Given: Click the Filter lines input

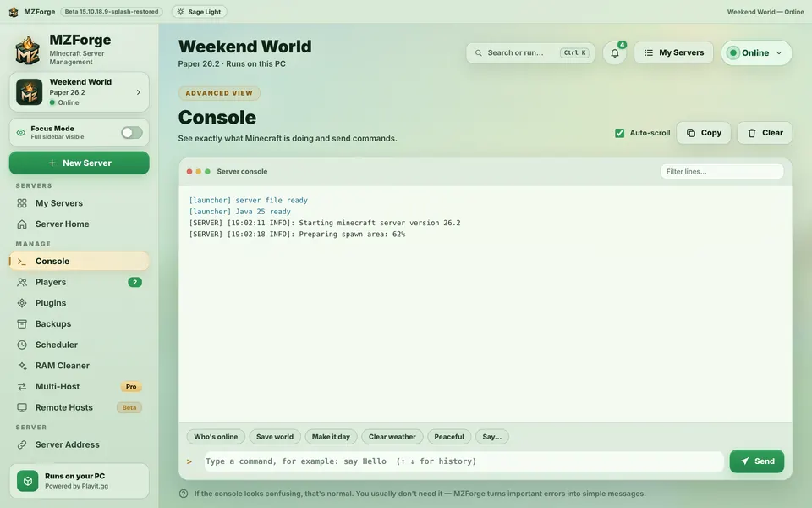Looking at the screenshot, I should pos(721,172).
